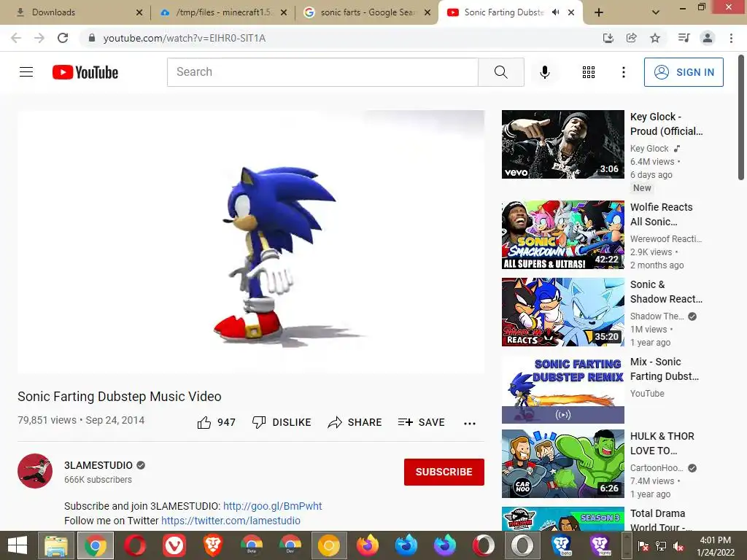Click the magnifier search button
The width and height of the screenshot is (747, 560).
coord(500,72)
